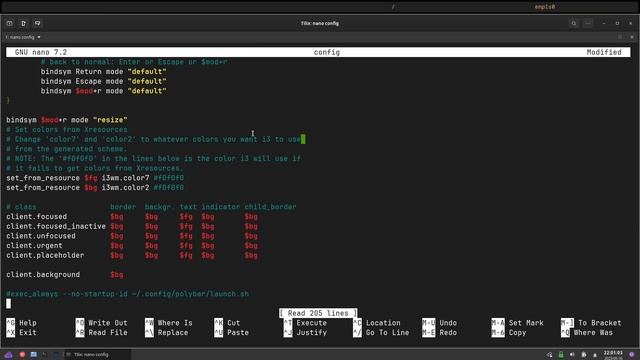Click the 'M-A Set Mark' shortcut label

[518, 323]
